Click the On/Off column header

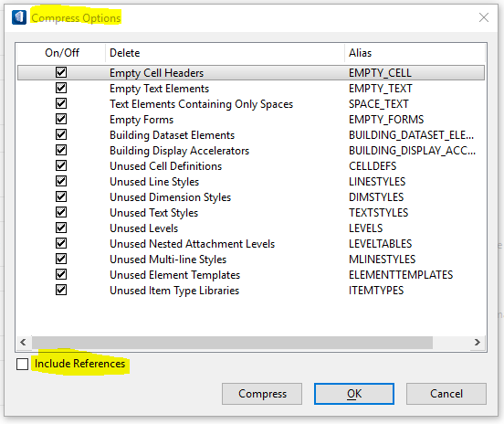[61, 53]
